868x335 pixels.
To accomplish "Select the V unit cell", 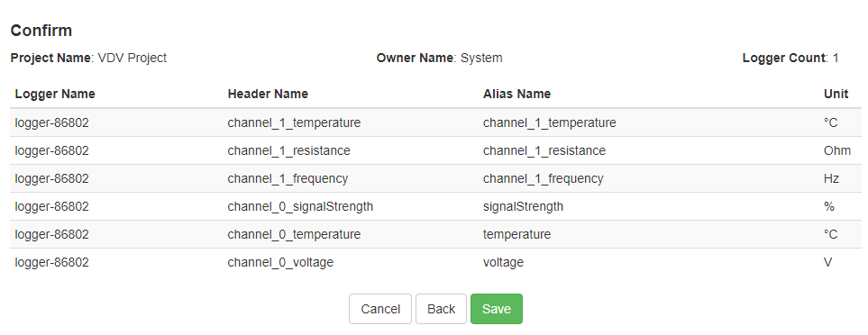I will tap(828, 262).
